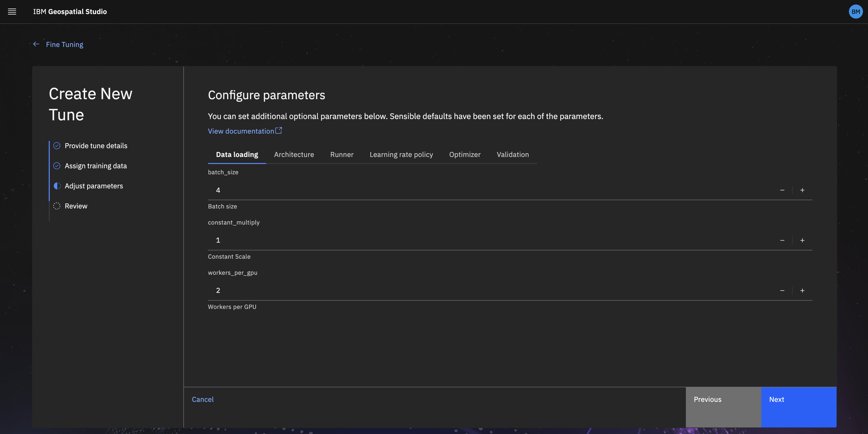Go to the Optimizer tab
The width and height of the screenshot is (868, 434).
(465, 154)
